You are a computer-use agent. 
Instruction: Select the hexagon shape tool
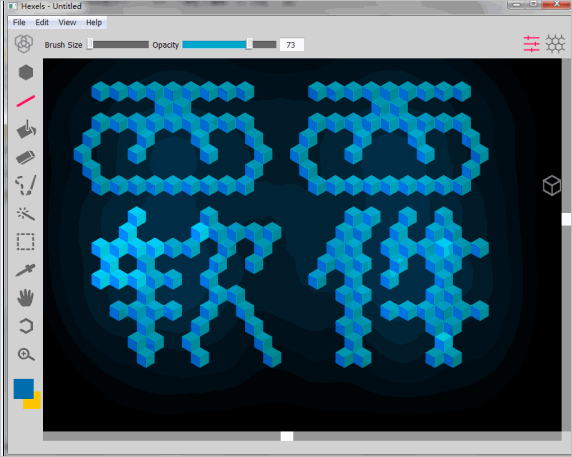tap(26, 72)
